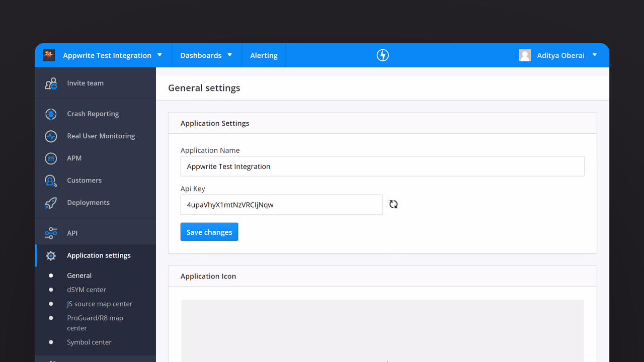Click the Application settings gear icon
This screenshot has height=362, width=644.
[51, 255]
